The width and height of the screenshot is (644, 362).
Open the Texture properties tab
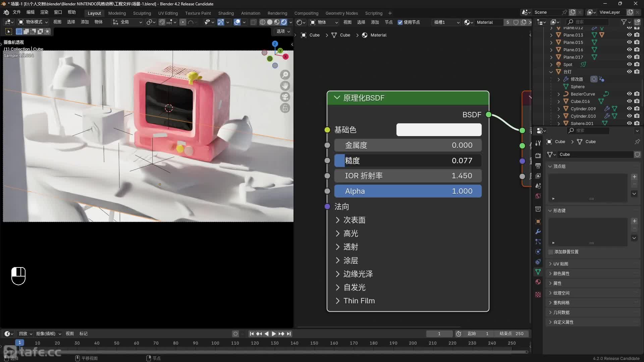pyautogui.click(x=538, y=294)
